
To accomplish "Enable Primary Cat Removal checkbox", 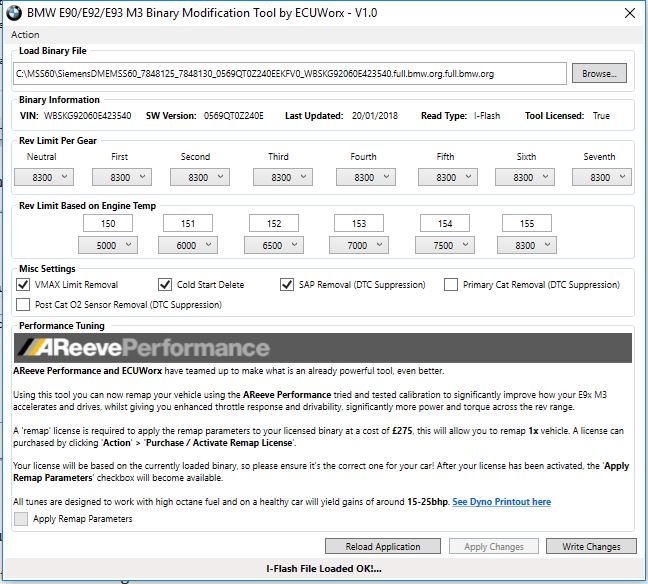I will coord(450,284).
